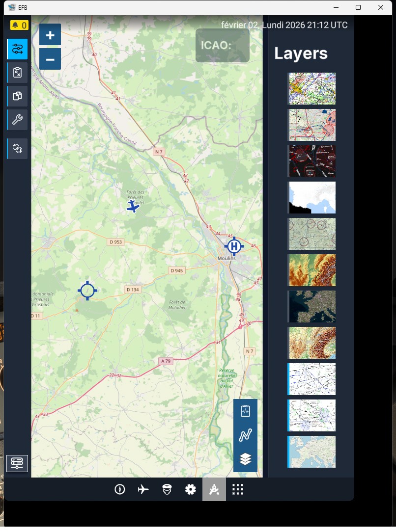
Task: Open the documents copy icon
Action: [17, 96]
